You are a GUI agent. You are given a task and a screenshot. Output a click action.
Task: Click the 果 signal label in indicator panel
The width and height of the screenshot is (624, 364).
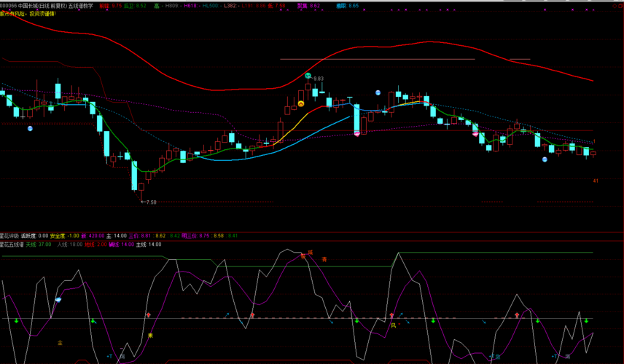point(150,336)
